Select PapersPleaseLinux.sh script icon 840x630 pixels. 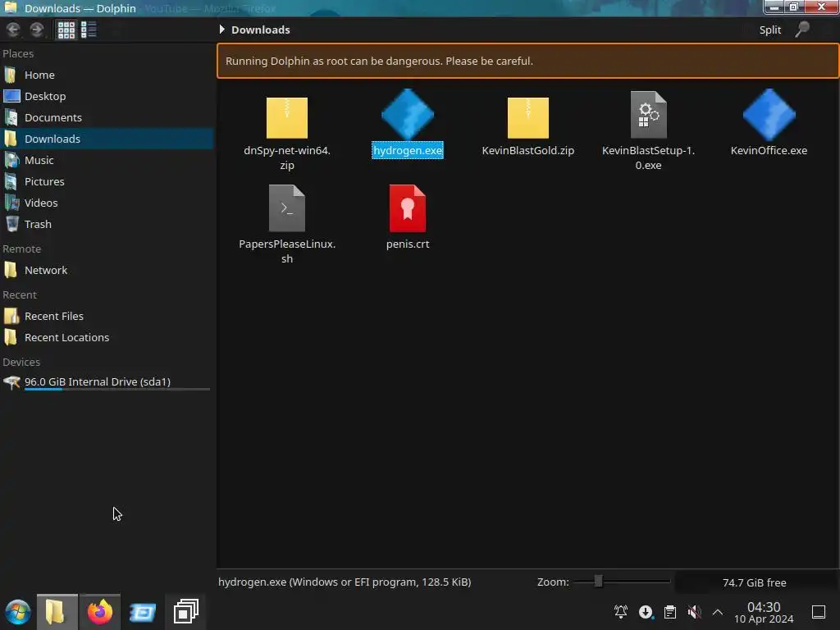[x=287, y=208]
